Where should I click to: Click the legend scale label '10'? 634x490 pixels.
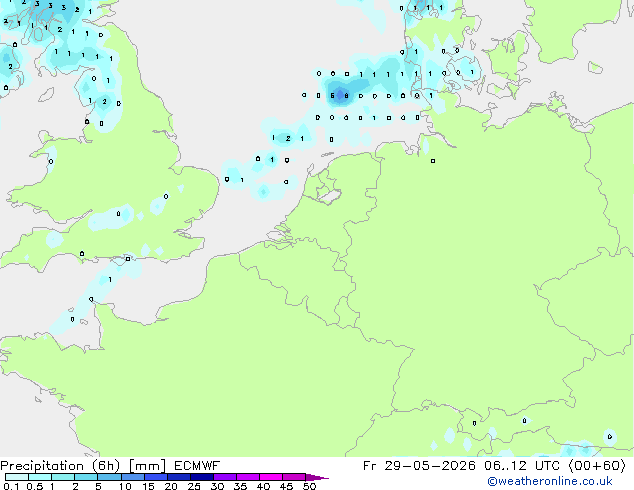pyautogui.click(x=125, y=486)
